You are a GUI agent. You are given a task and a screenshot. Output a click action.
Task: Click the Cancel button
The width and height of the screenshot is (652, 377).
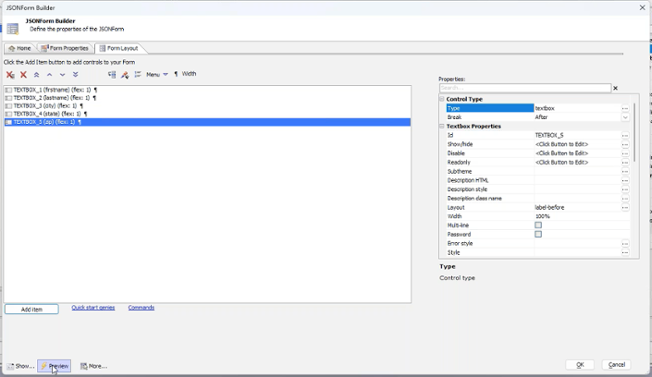616,365
